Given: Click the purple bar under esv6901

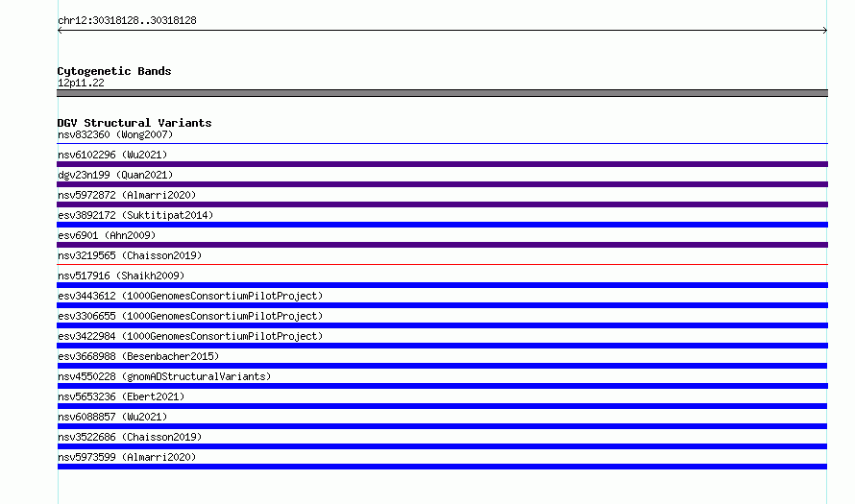Looking at the screenshot, I should point(442,245).
